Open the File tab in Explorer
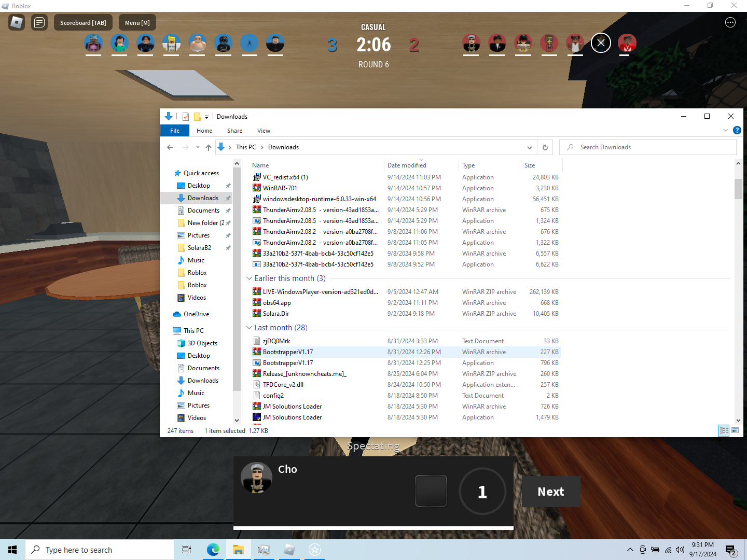Screen dimensions: 747x560 coord(175,131)
